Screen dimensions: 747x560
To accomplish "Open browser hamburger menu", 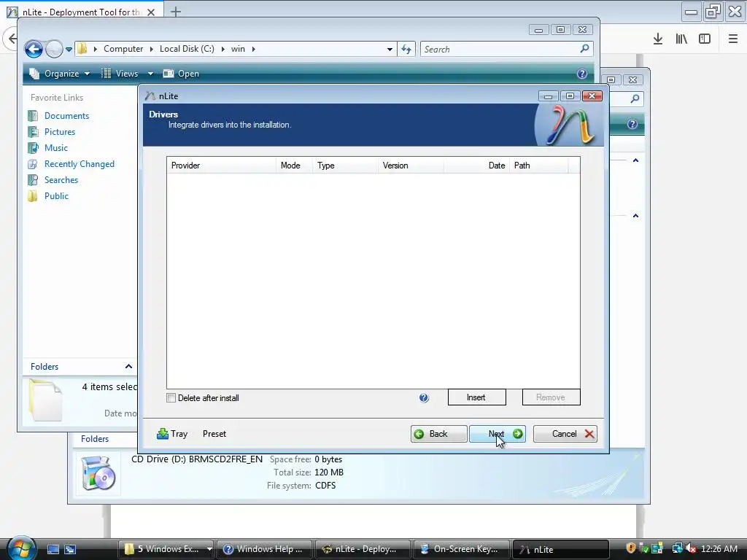I will [x=733, y=39].
